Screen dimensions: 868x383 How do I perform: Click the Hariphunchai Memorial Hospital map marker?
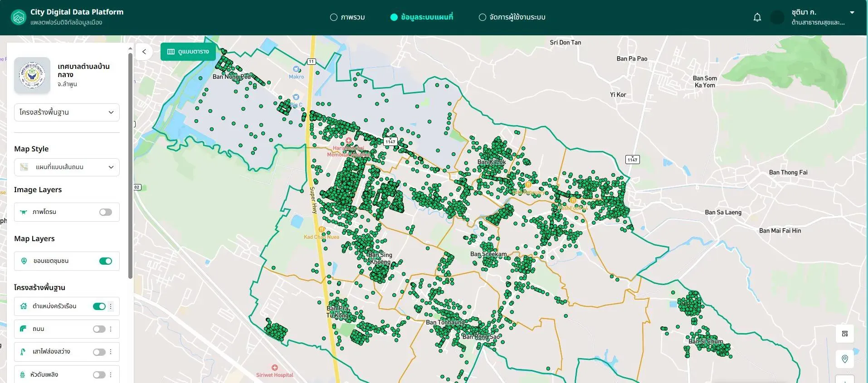click(348, 141)
